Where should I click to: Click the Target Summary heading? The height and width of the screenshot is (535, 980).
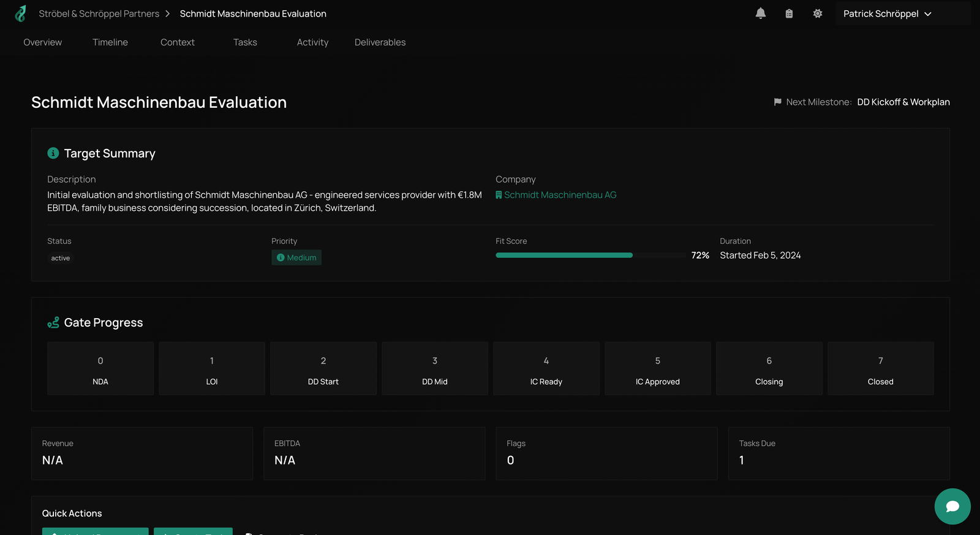[x=110, y=153]
